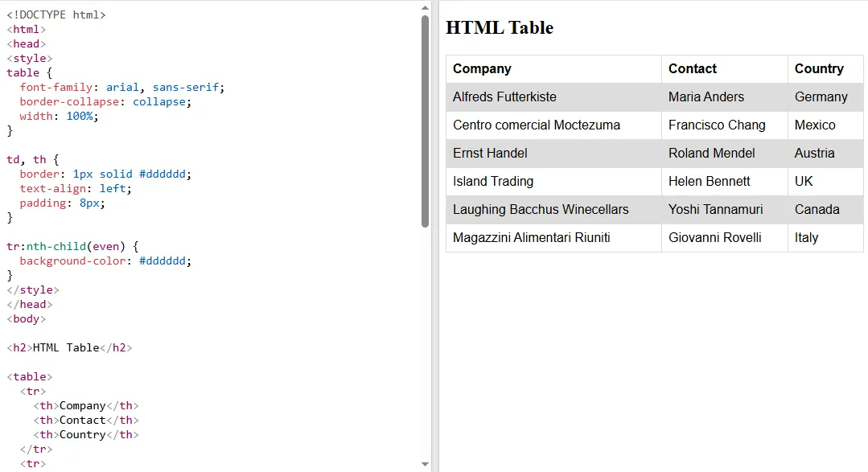Click the h2 HTML Table line in code

pyautogui.click(x=69, y=348)
